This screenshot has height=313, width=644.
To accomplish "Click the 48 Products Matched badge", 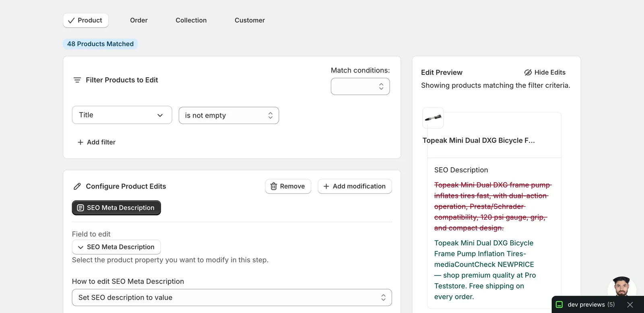I will [x=100, y=44].
